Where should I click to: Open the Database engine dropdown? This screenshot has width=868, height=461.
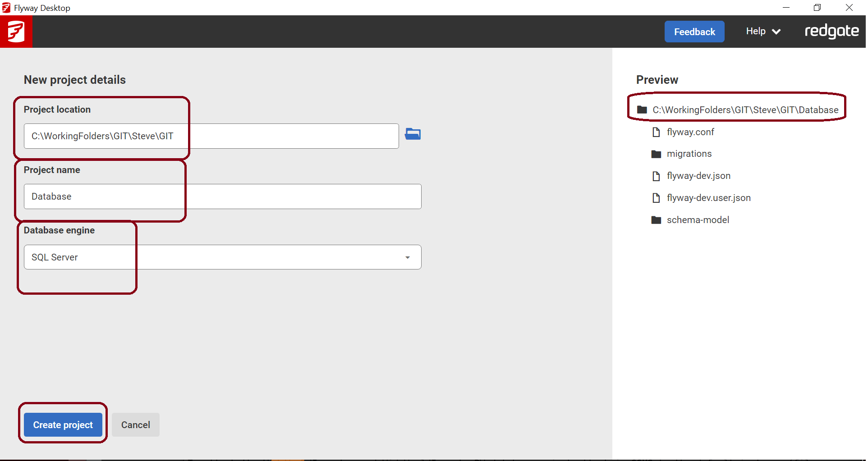[407, 257]
